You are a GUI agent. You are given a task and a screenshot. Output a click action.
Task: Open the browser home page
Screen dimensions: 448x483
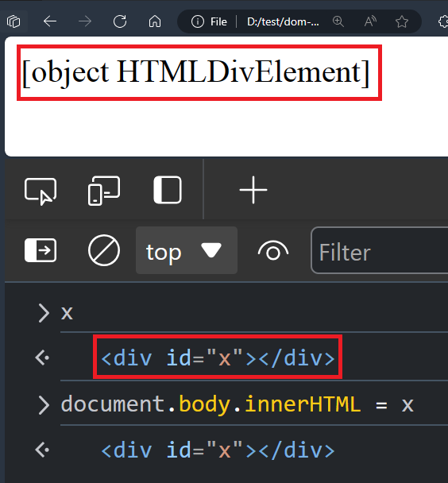(x=155, y=21)
